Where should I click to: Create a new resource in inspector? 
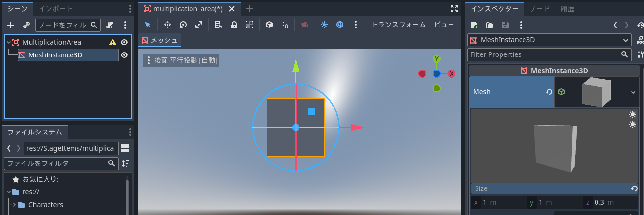(474, 25)
